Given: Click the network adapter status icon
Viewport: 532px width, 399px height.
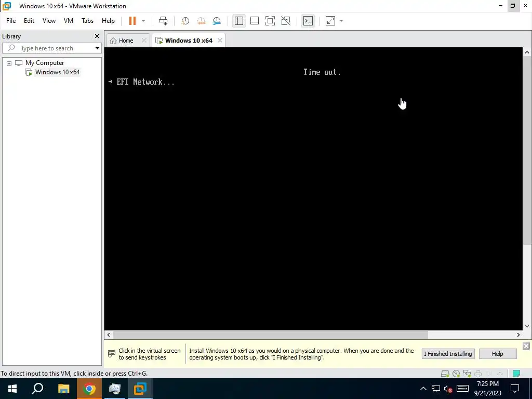Looking at the screenshot, I should pyautogui.click(x=467, y=374).
